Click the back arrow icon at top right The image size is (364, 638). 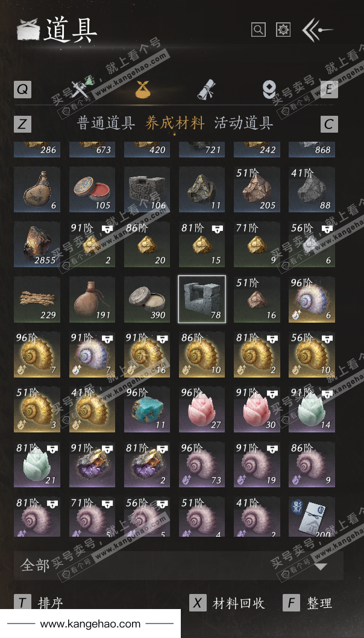[x=317, y=30]
